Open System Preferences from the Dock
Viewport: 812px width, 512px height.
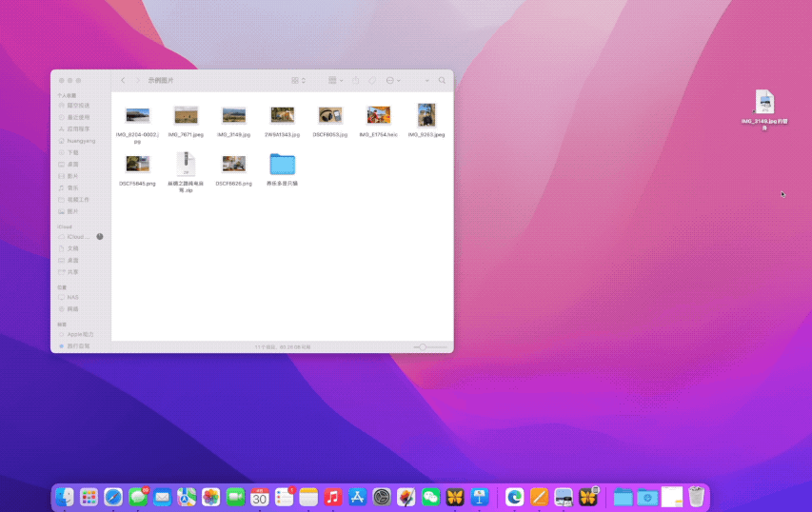click(382, 497)
